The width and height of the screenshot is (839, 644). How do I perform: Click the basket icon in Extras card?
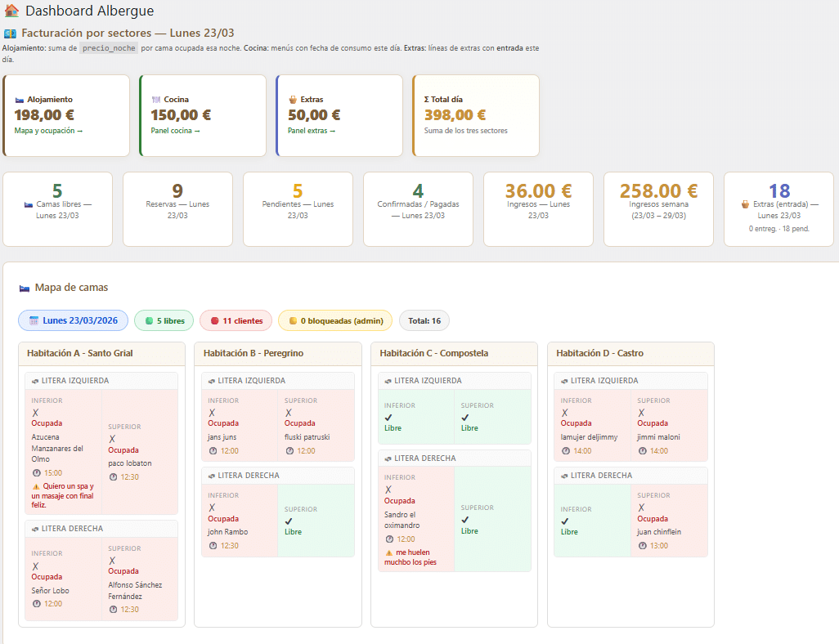click(293, 100)
